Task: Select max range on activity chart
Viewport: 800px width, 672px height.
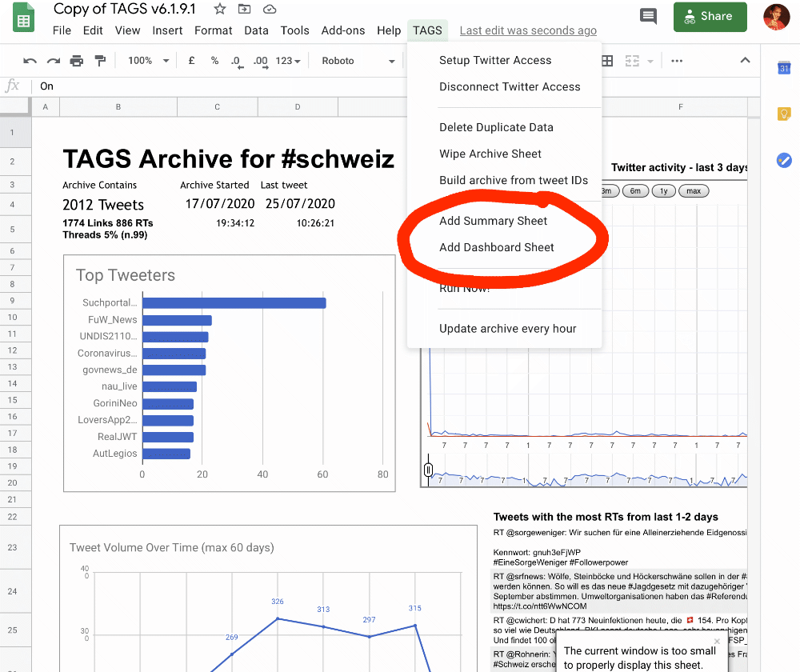Action: pyautogui.click(x=694, y=191)
